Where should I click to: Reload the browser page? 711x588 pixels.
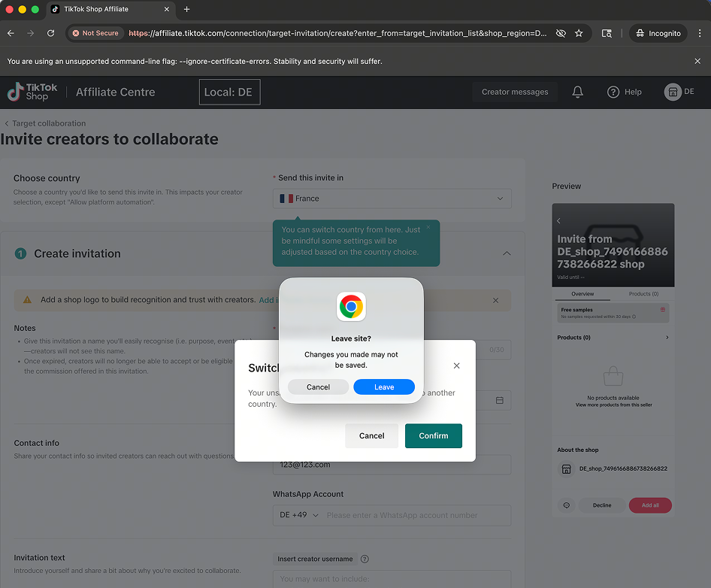point(51,33)
